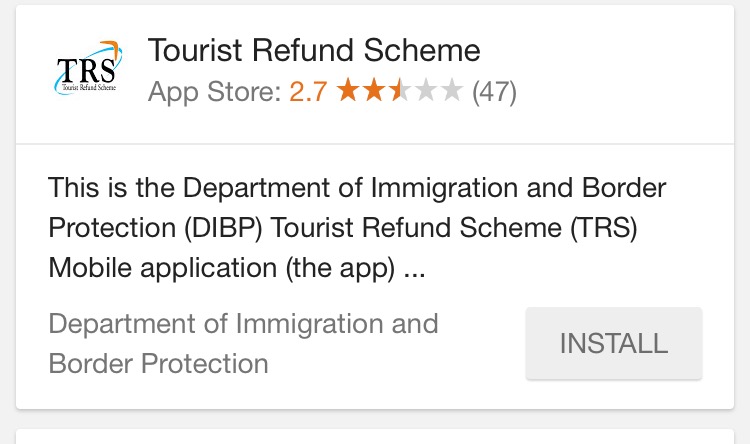Click the half-filled third rating star

[399, 90]
